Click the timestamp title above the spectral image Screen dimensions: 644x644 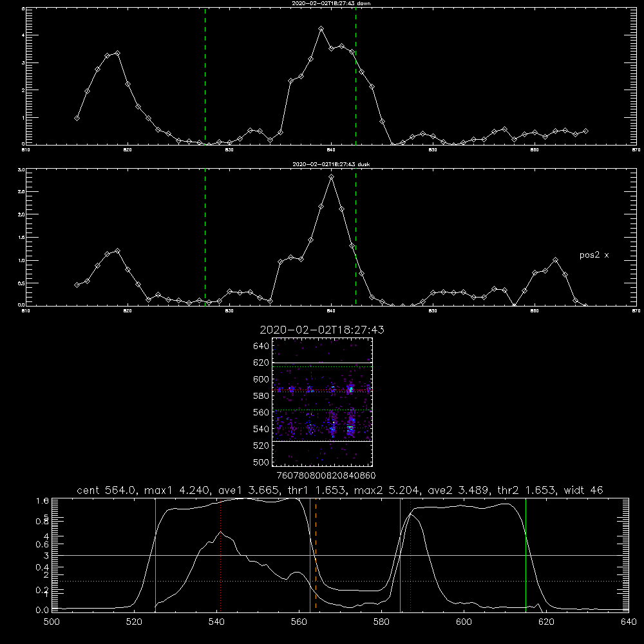322,330
